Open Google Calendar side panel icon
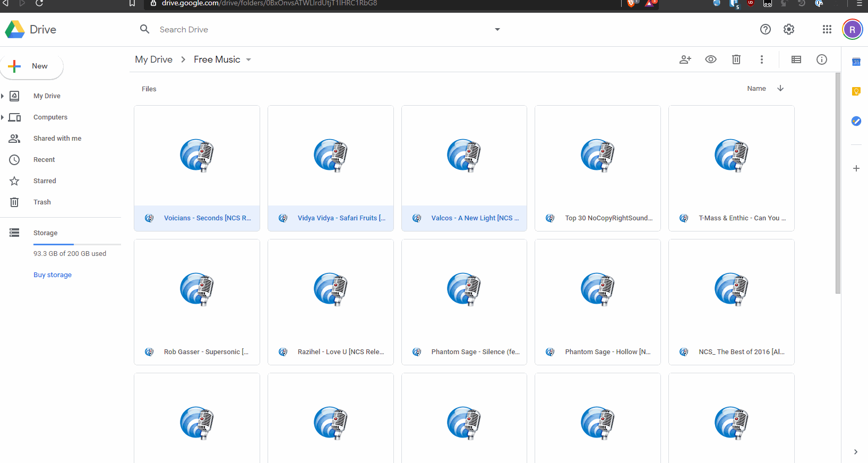The width and height of the screenshot is (868, 463). click(x=856, y=62)
